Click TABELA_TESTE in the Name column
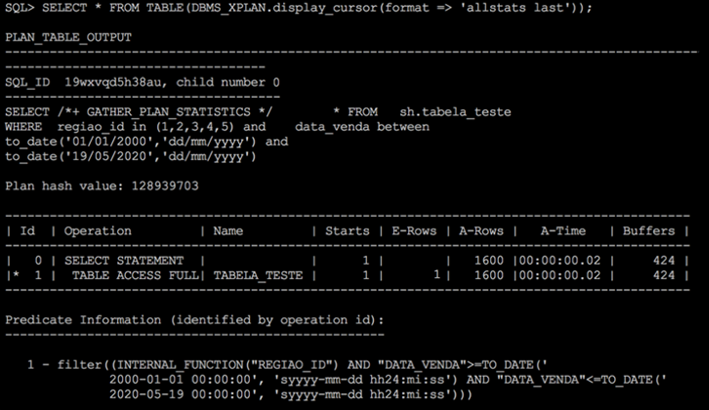709x410 pixels. 257,274
